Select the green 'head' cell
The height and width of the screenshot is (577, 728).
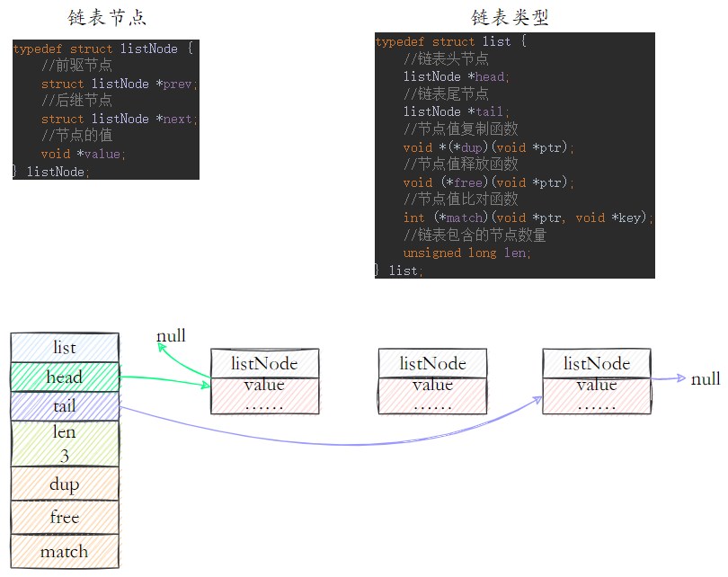[x=65, y=377]
